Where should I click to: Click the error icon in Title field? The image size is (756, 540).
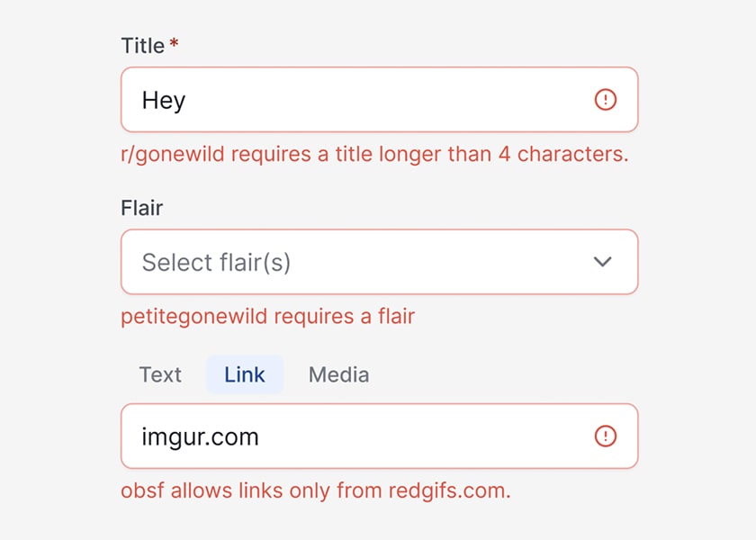coord(606,100)
